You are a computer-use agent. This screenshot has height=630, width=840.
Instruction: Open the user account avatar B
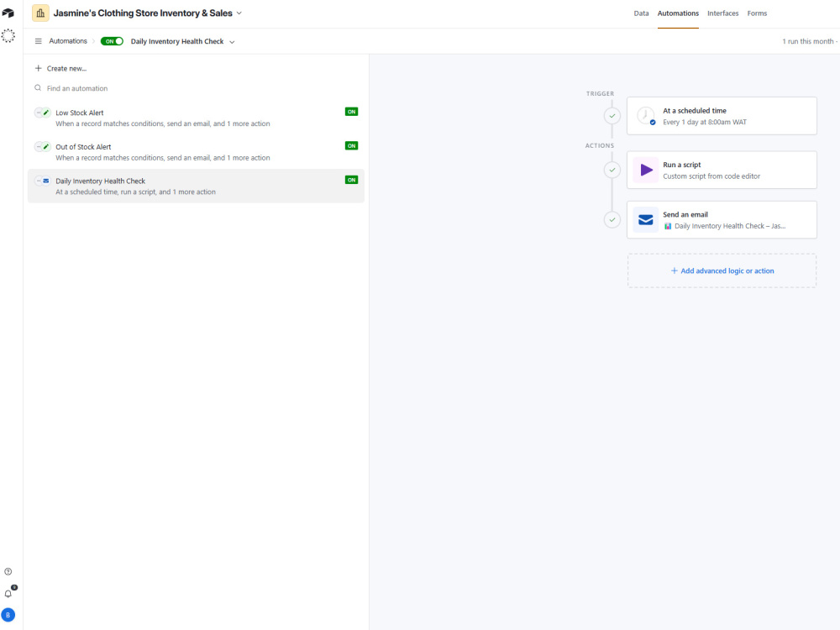pos(8,615)
